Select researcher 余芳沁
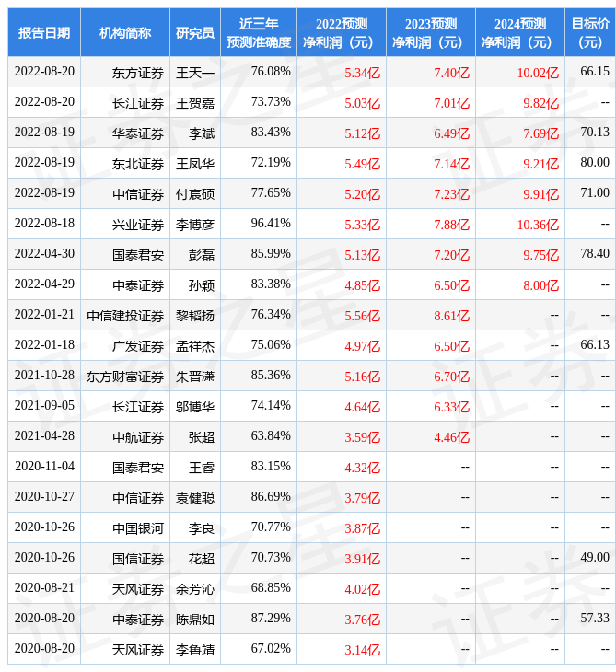This screenshot has width=616, height=672. [x=195, y=590]
